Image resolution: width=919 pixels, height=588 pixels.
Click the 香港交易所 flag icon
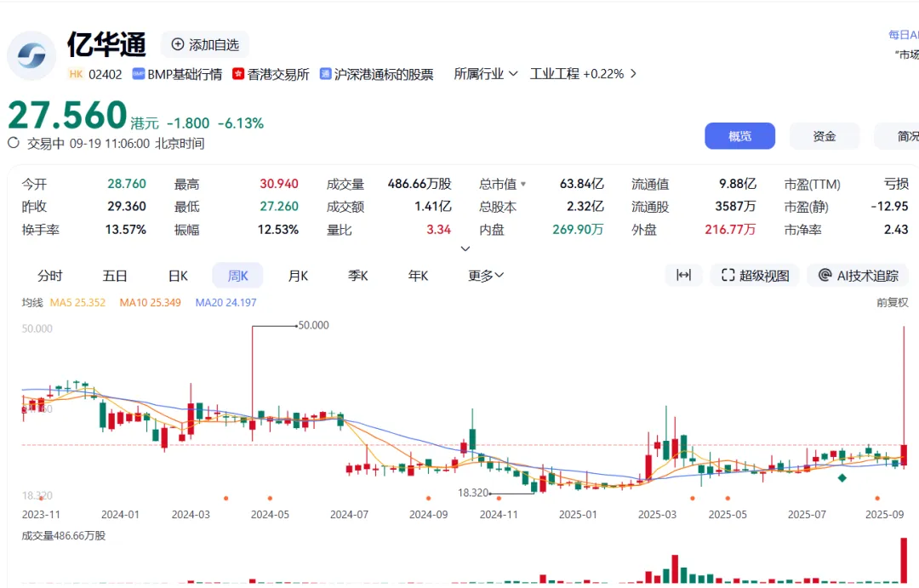pyautogui.click(x=238, y=74)
